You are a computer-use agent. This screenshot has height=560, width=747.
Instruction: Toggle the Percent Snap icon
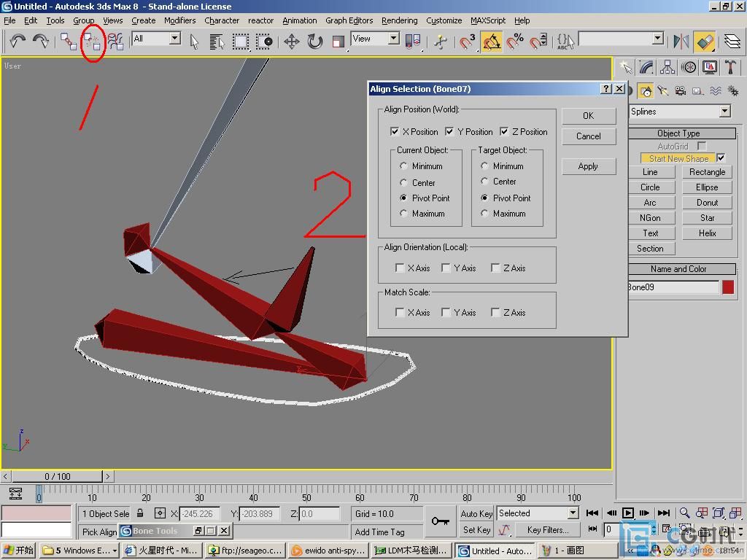pyautogui.click(x=515, y=42)
